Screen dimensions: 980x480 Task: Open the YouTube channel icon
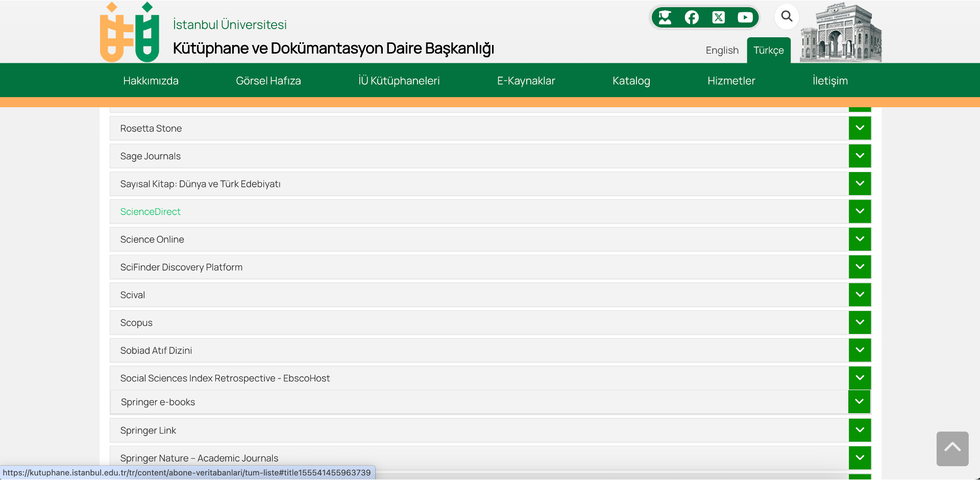pyautogui.click(x=745, y=17)
